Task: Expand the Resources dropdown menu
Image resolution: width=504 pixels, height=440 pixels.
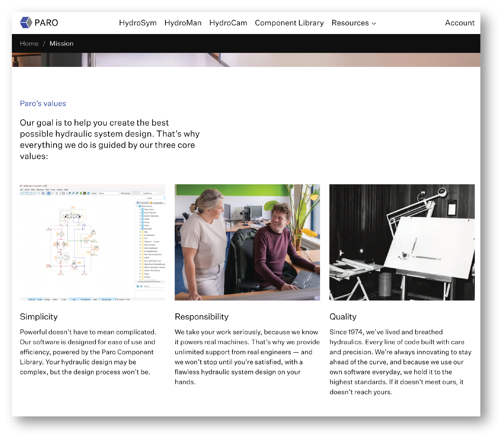Action: [354, 23]
